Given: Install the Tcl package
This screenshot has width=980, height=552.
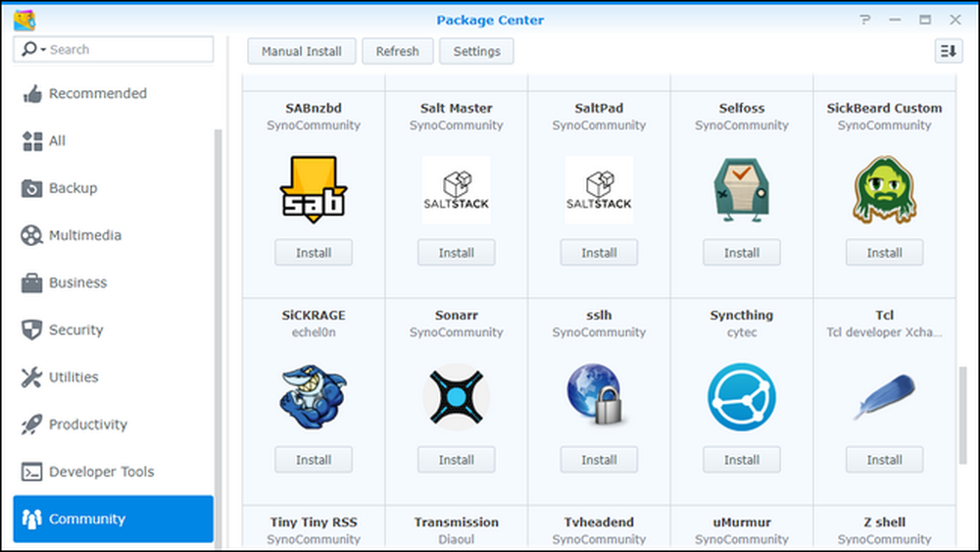Looking at the screenshot, I should [884, 460].
